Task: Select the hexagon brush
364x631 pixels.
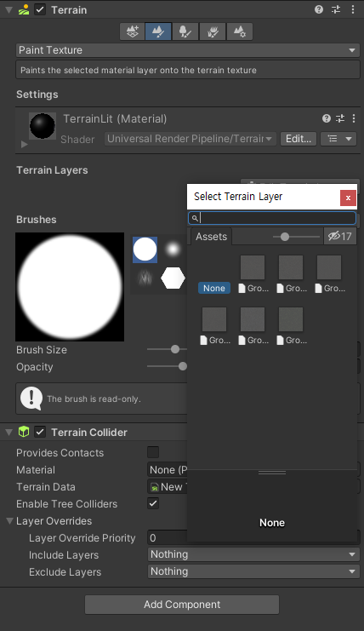Action: (173, 278)
